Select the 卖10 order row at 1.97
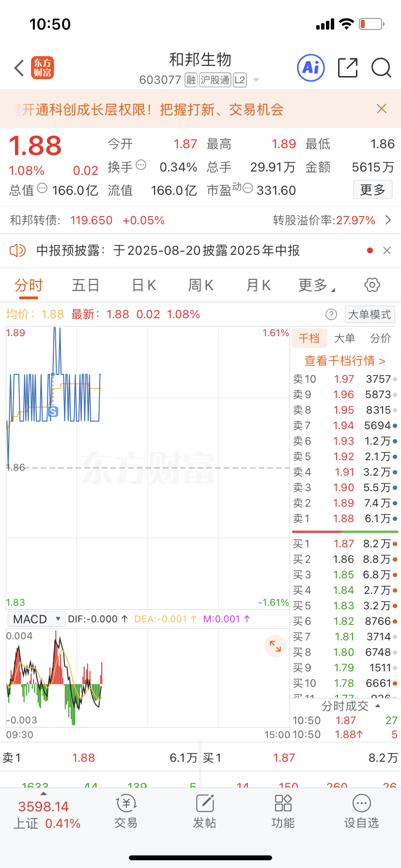The width and height of the screenshot is (401, 868). (x=345, y=379)
